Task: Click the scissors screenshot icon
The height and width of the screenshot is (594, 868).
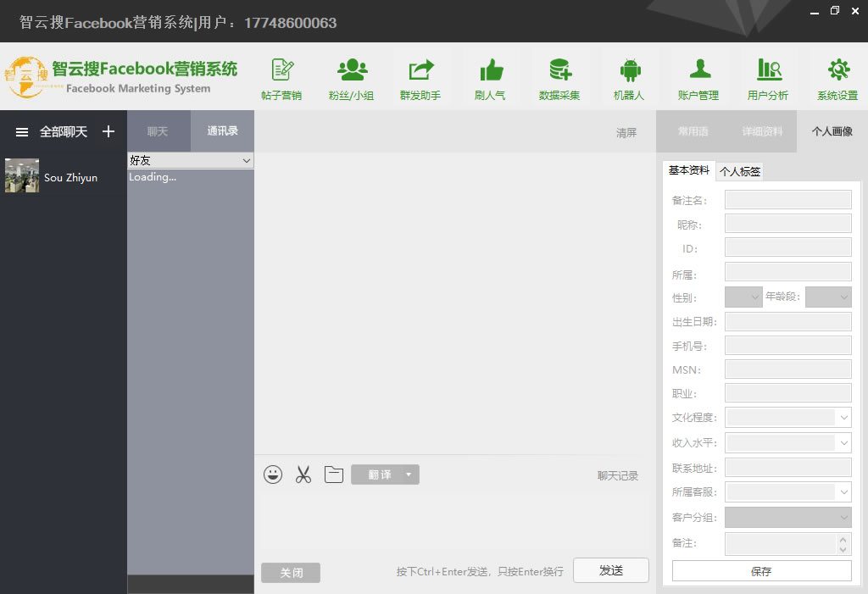Action: tap(303, 475)
